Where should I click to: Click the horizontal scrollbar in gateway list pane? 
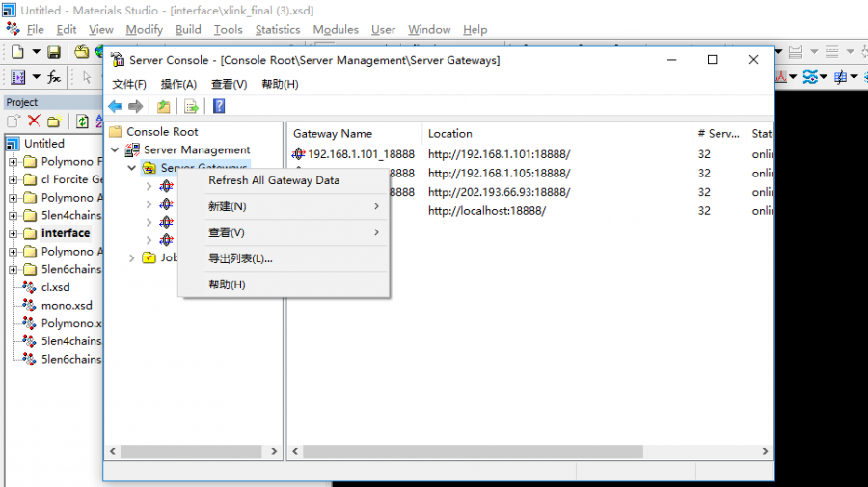point(473,451)
